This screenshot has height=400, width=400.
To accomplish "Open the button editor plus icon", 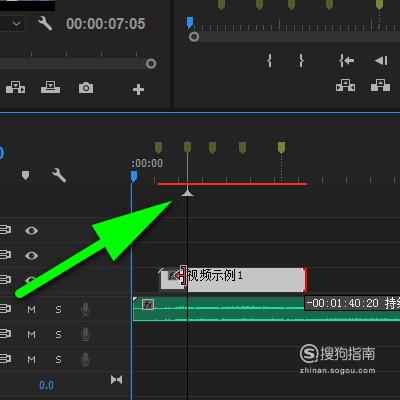I will (138, 89).
